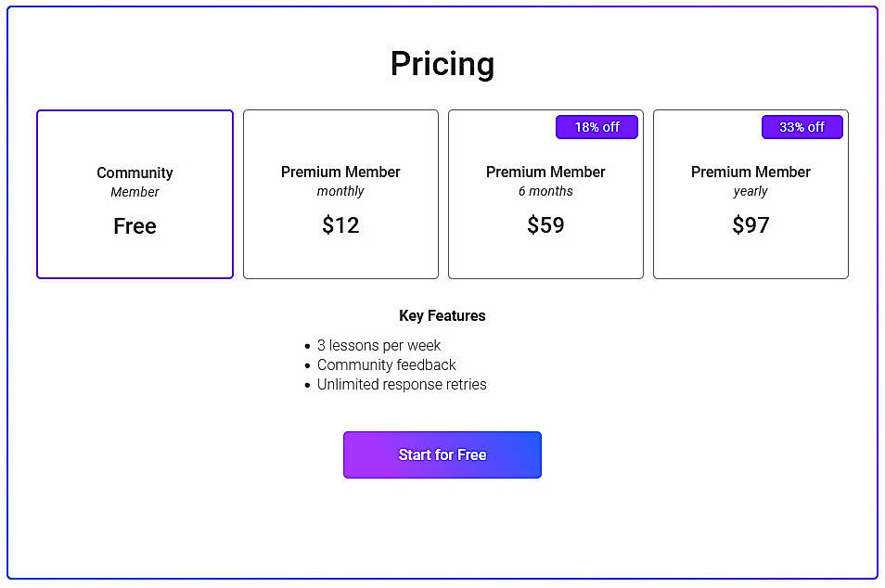Click the 18% off badge
The width and height of the screenshot is (885, 588).
click(x=596, y=127)
